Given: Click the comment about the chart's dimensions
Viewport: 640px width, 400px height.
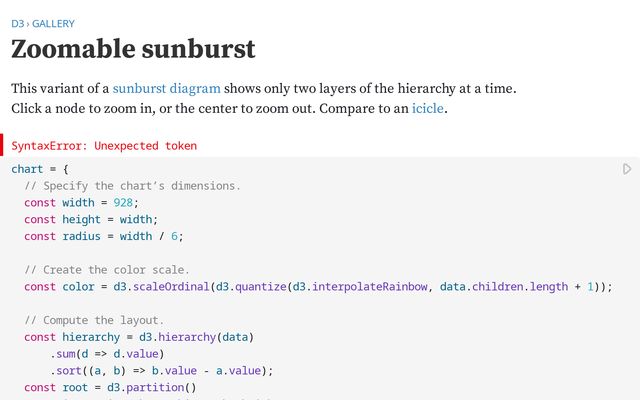Looking at the screenshot, I should pyautogui.click(x=132, y=186).
